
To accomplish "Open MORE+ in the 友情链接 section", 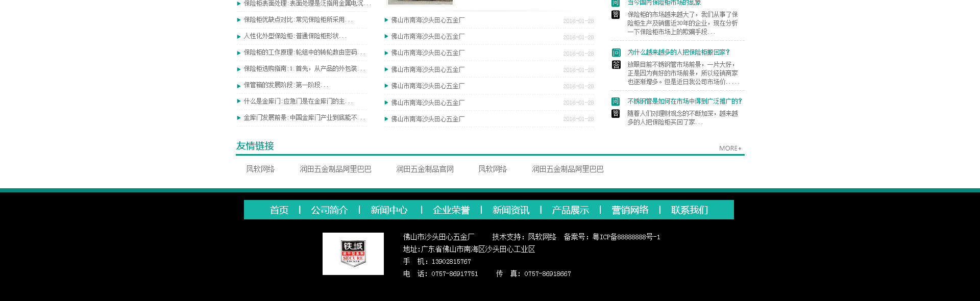I will pos(730,148).
